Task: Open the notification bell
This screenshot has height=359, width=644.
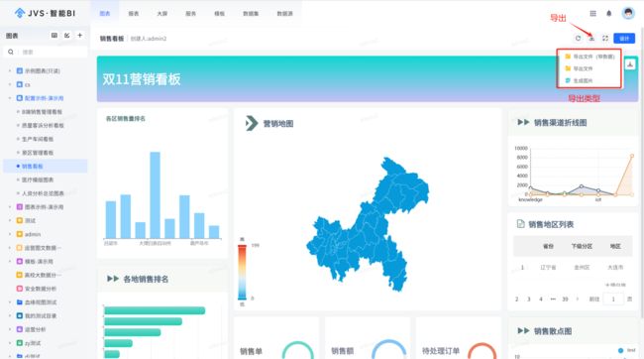Action: 609,14
